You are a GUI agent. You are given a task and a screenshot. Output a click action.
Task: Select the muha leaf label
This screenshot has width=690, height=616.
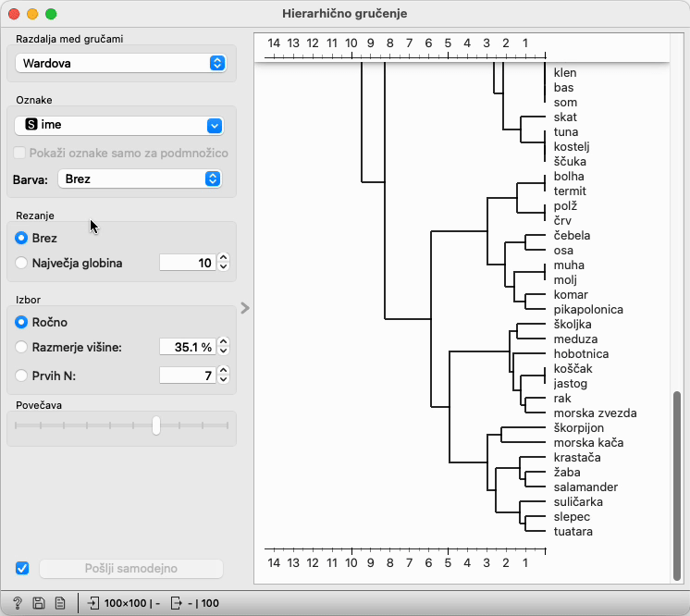tap(569, 265)
